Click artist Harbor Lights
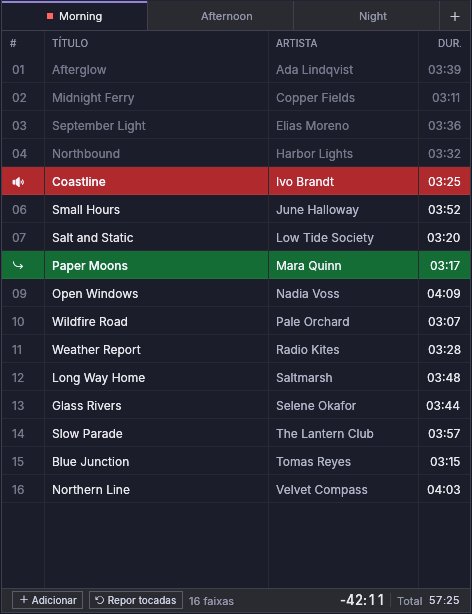This screenshot has width=472, height=614. tap(314, 154)
